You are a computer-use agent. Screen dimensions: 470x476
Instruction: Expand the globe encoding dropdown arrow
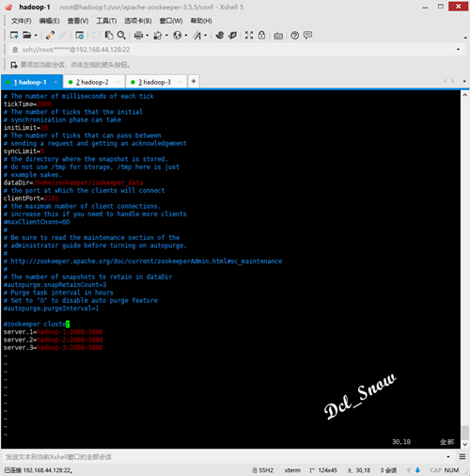point(186,35)
